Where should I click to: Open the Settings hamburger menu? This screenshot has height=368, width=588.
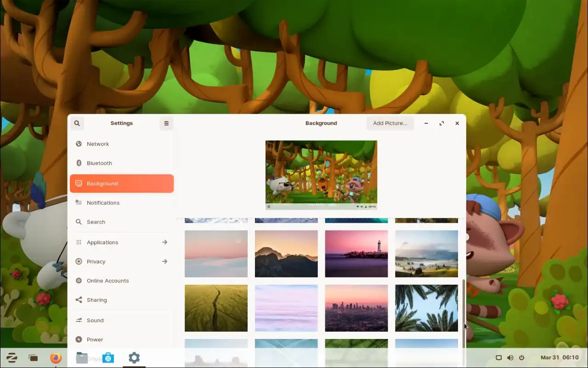click(166, 123)
